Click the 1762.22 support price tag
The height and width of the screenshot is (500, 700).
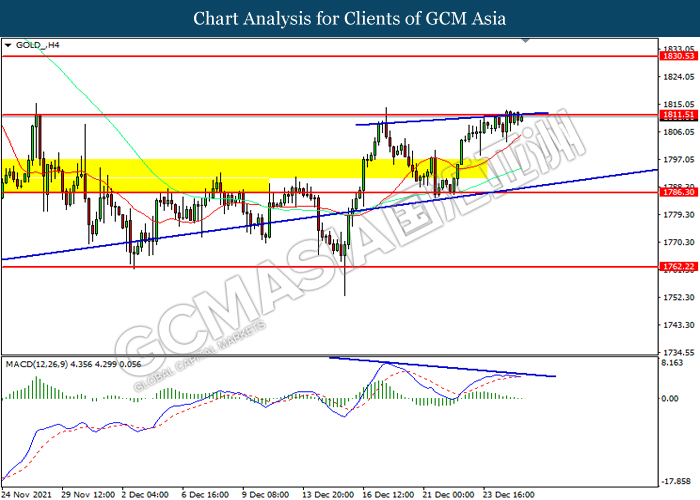click(x=679, y=267)
